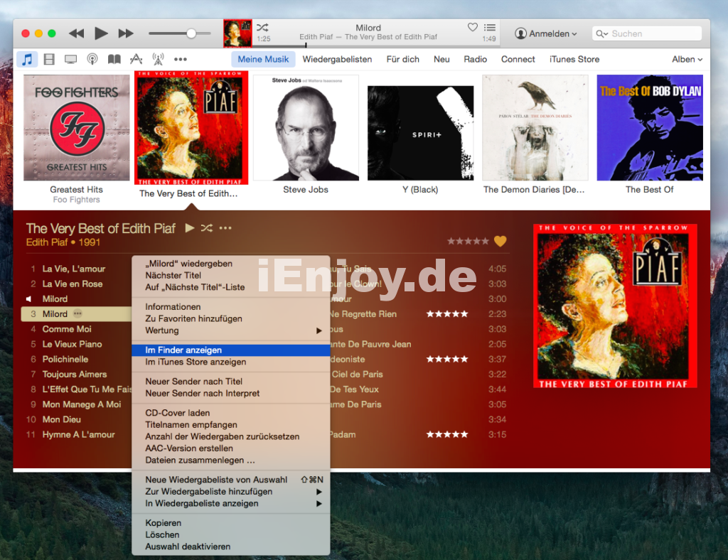Click the now-playing album artwork thumbnail
The width and height of the screenshot is (728, 560).
[237, 33]
